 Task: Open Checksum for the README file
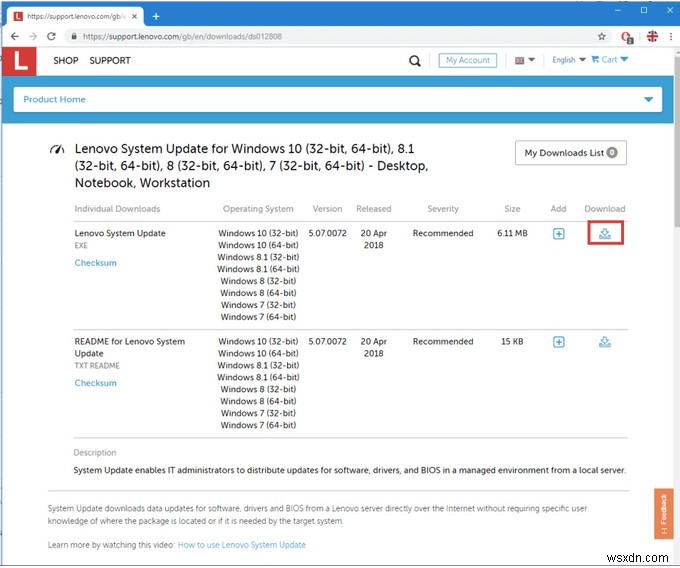tap(95, 383)
